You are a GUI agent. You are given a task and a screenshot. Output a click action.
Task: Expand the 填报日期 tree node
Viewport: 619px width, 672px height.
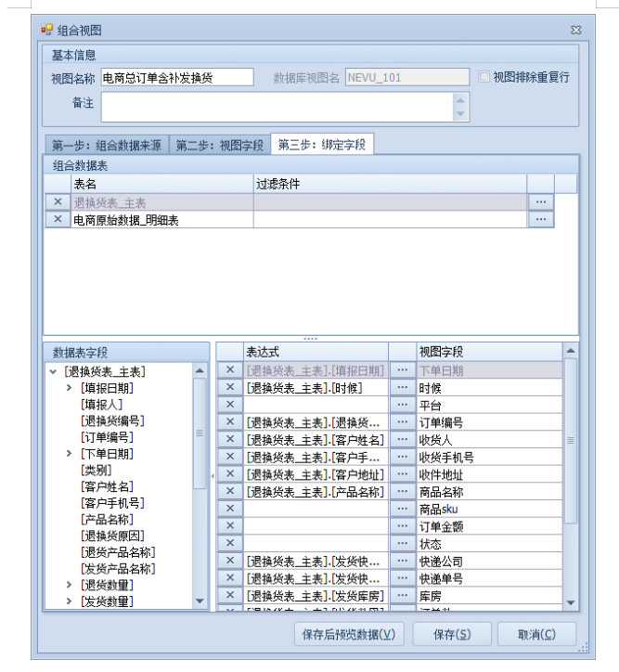tap(69, 388)
